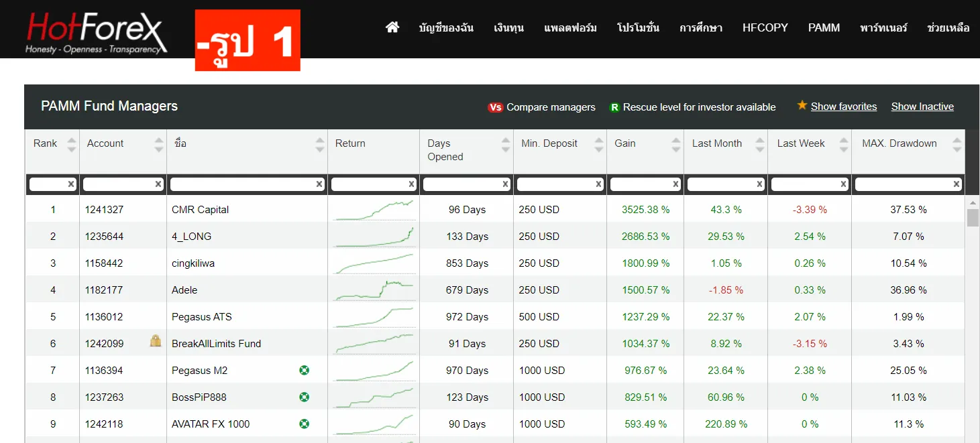Clear the Min. Deposit filter with its x
Viewport: 980px width, 443px height.
pos(599,184)
